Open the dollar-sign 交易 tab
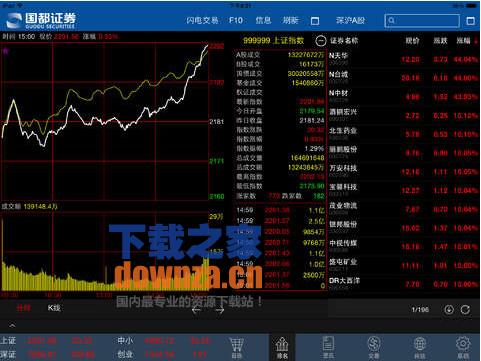 [x=374, y=347]
